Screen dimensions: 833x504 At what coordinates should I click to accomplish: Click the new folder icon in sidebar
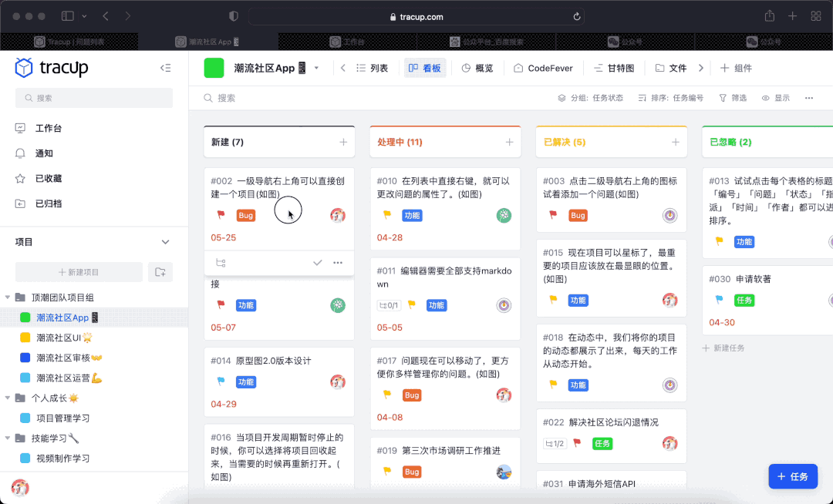[x=160, y=272]
